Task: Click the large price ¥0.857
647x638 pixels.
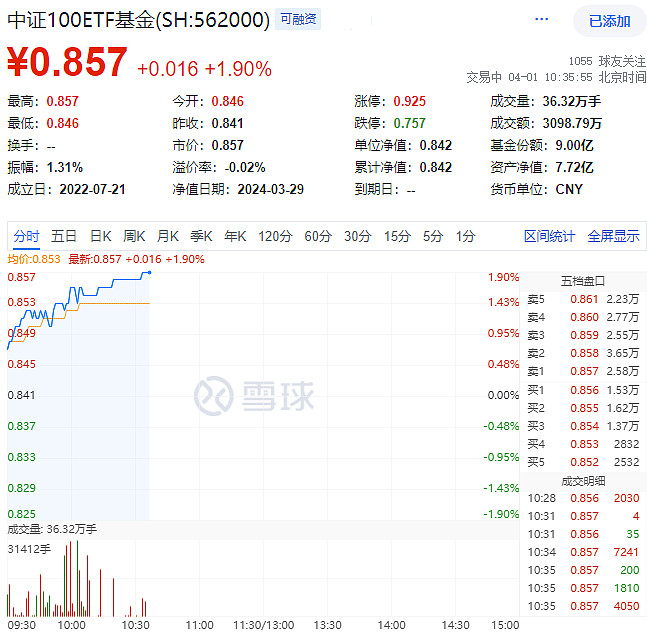Action: coord(67,62)
